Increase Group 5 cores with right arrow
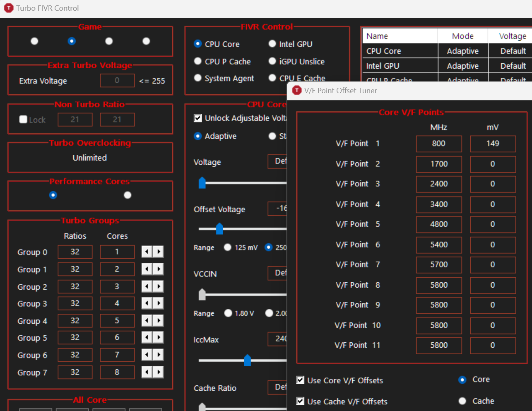 [158, 338]
